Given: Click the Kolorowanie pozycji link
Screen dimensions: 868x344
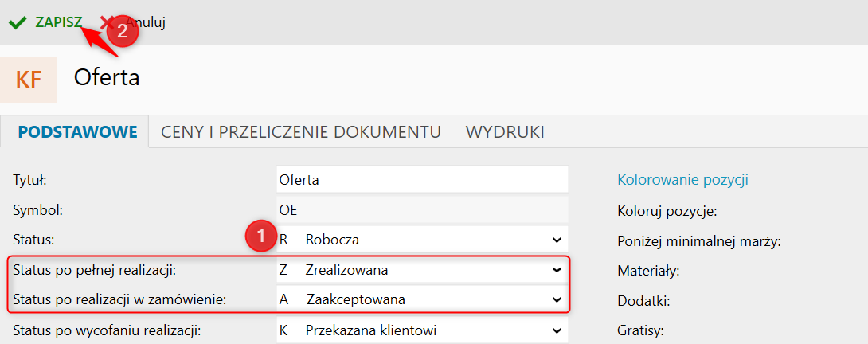Looking at the screenshot, I should point(682,180).
